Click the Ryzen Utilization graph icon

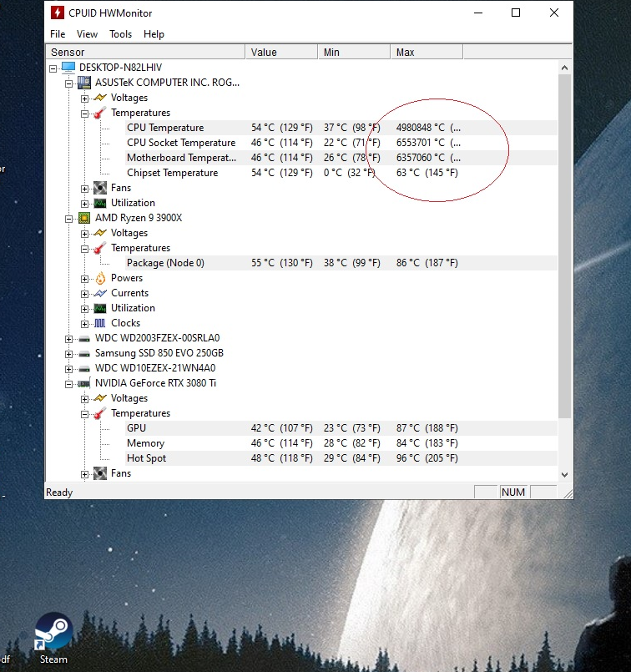[x=100, y=308]
